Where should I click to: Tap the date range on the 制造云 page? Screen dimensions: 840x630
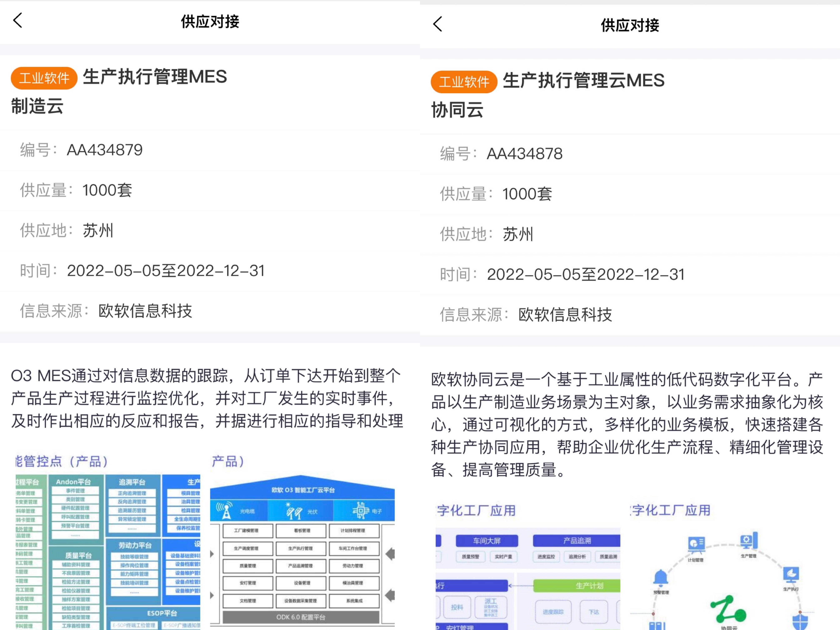[x=166, y=271]
